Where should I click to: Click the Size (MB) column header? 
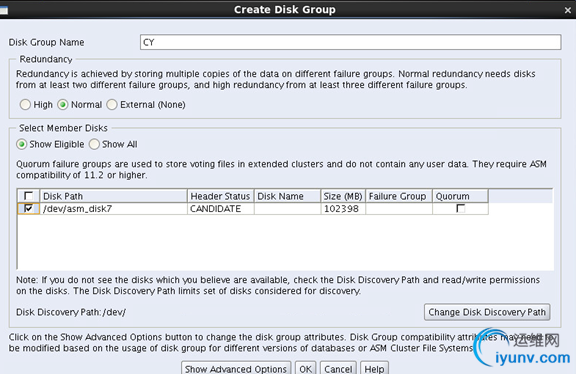click(x=343, y=196)
